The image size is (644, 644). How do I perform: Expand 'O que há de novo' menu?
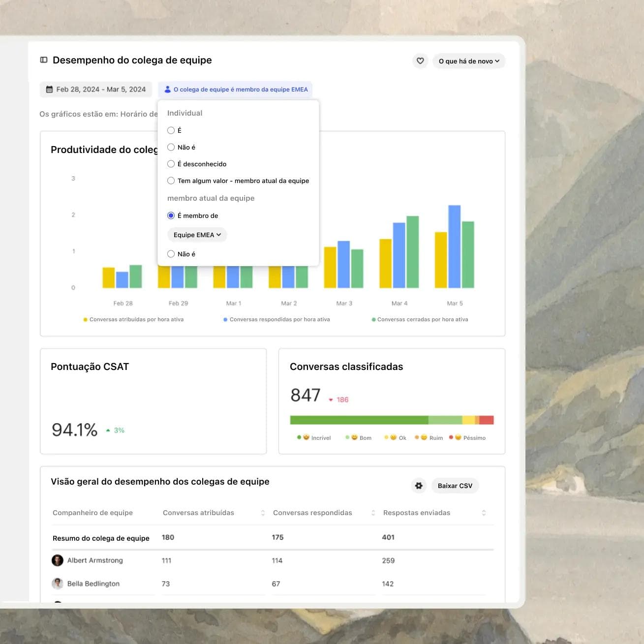[469, 61]
